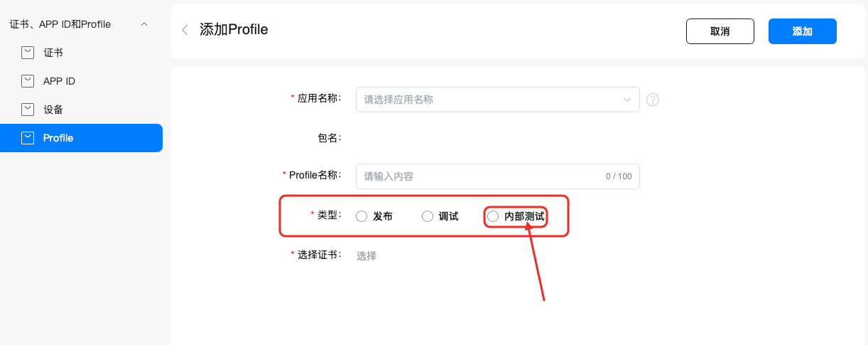Click the back arrow beside 添加Profile
Screen dimensions: 868x345
coord(185,30)
